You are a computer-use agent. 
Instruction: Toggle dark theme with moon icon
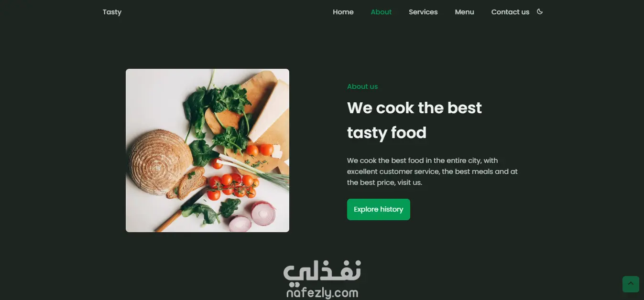tap(540, 11)
